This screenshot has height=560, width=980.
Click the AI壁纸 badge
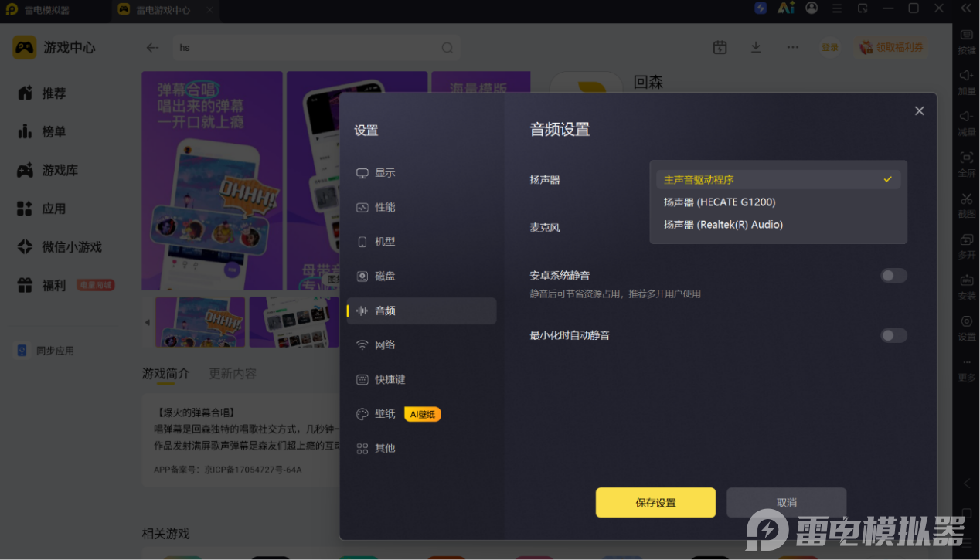(423, 414)
